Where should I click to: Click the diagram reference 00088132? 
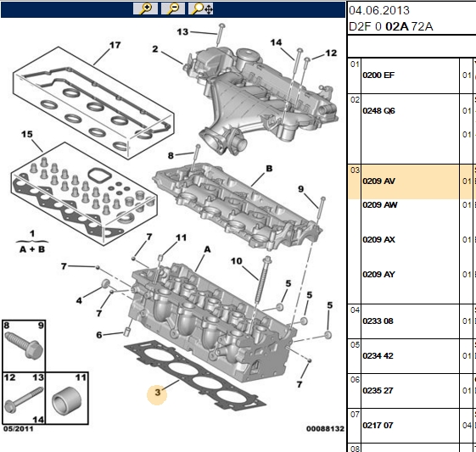point(325,428)
